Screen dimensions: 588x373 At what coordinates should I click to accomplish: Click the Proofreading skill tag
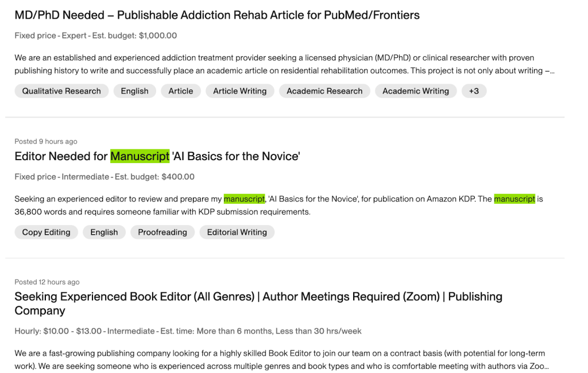tap(163, 232)
